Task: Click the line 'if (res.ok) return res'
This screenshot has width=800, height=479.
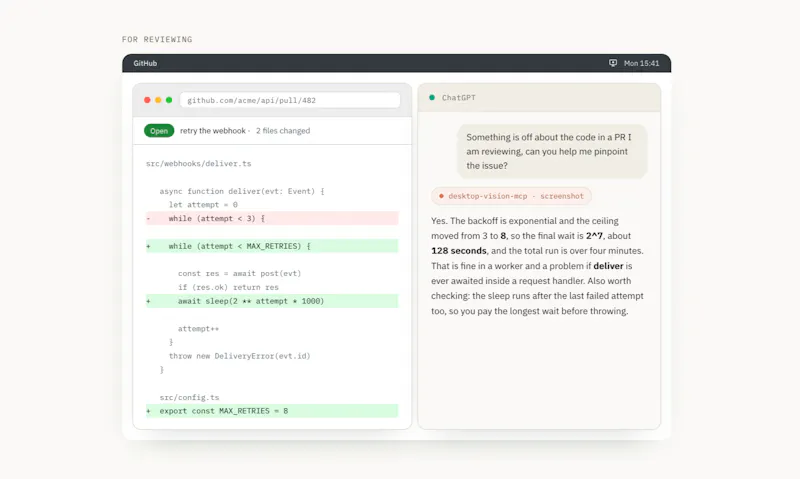Action: (228, 287)
